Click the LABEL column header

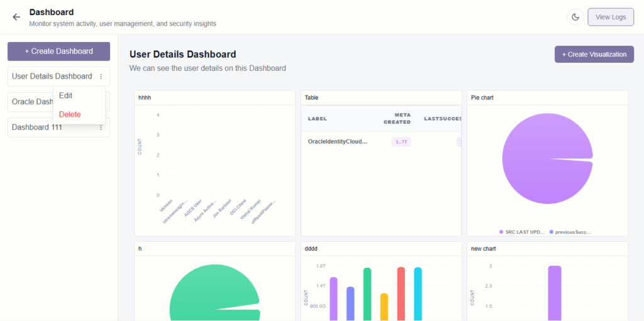(x=317, y=119)
